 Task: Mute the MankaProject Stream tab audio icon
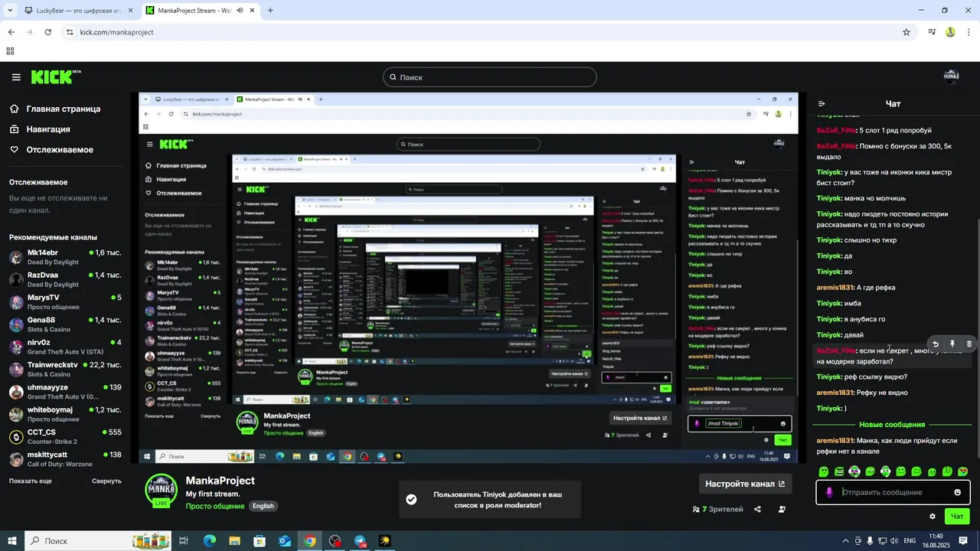click(240, 11)
